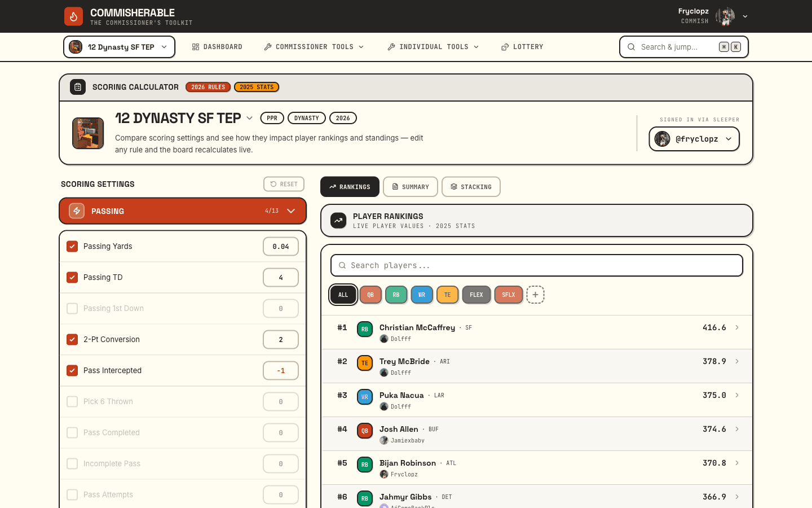The image size is (812, 508).
Task: Go to Dashboard
Action: 217,47
